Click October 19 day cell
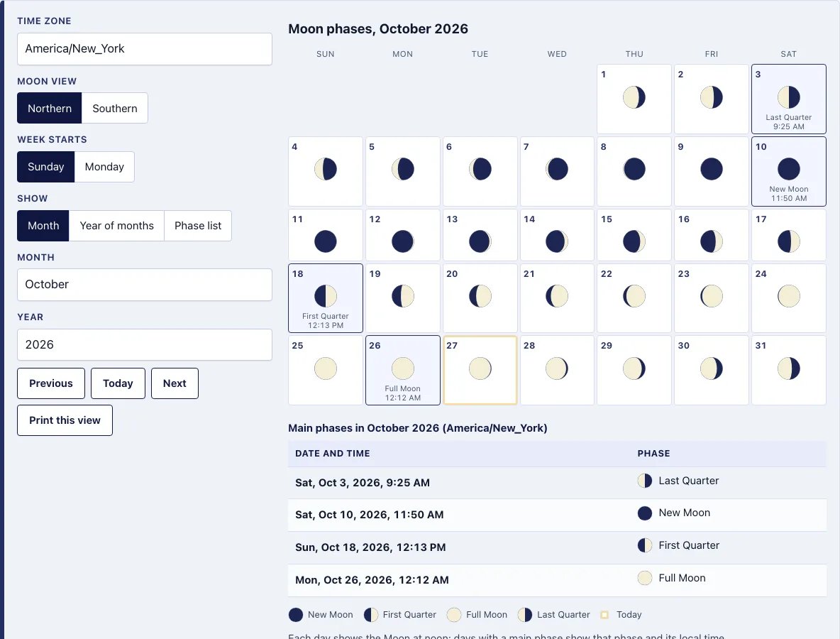Image resolution: width=840 pixels, height=639 pixels. click(x=402, y=298)
